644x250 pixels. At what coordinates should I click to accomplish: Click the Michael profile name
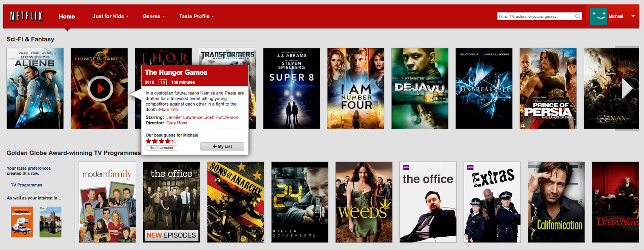point(616,17)
